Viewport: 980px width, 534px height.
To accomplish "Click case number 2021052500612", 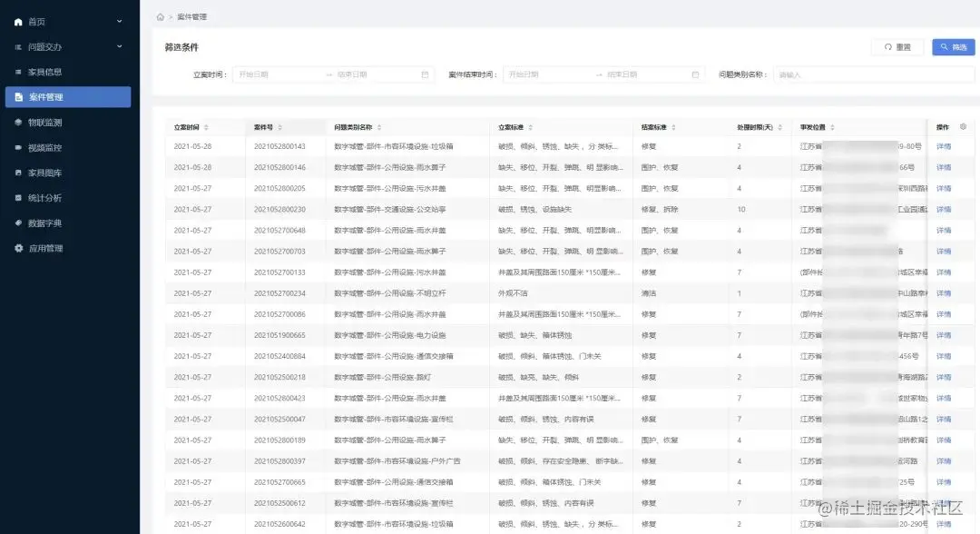I will pos(279,503).
